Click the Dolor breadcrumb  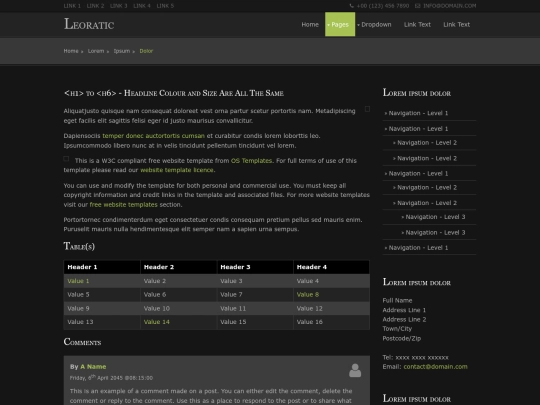(x=146, y=51)
